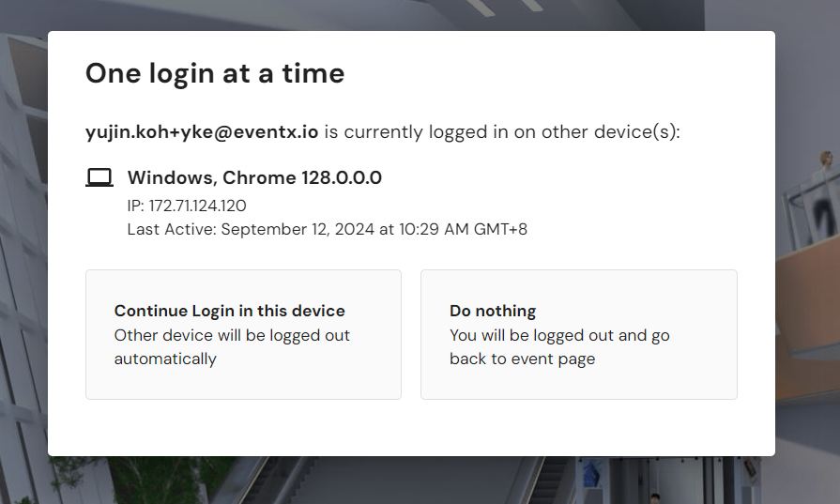This screenshot has height=504, width=840.
Task: Click the IP address 172.71.124.120 line
Action: 187,206
